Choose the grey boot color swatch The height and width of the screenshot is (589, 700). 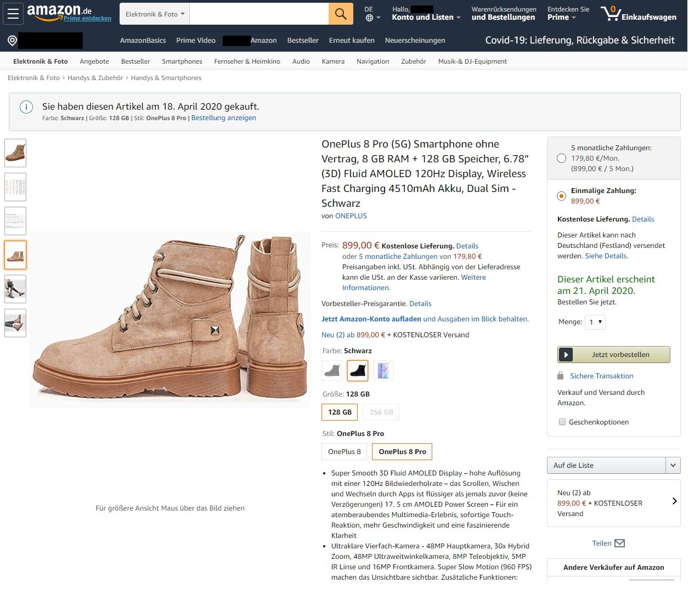[332, 371]
